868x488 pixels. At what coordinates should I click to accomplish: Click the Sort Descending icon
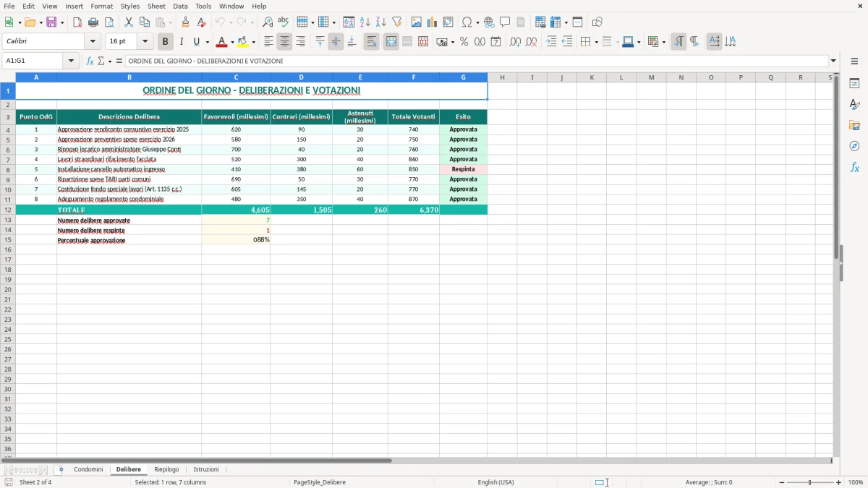tap(381, 22)
